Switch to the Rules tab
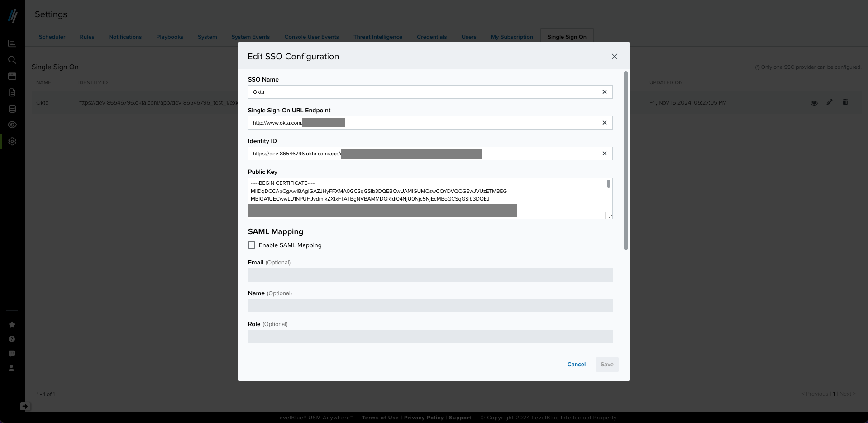Viewport: 868px width, 423px height. point(87,37)
